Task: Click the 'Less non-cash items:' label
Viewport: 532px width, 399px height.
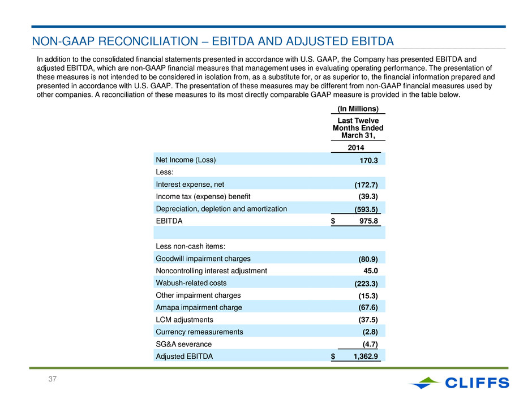Action: pyautogui.click(x=190, y=246)
